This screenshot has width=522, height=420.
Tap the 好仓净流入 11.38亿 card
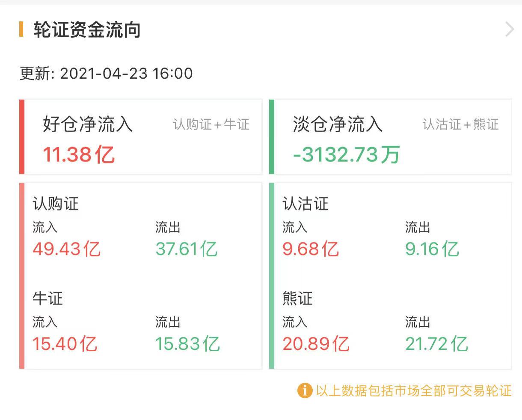141,137
